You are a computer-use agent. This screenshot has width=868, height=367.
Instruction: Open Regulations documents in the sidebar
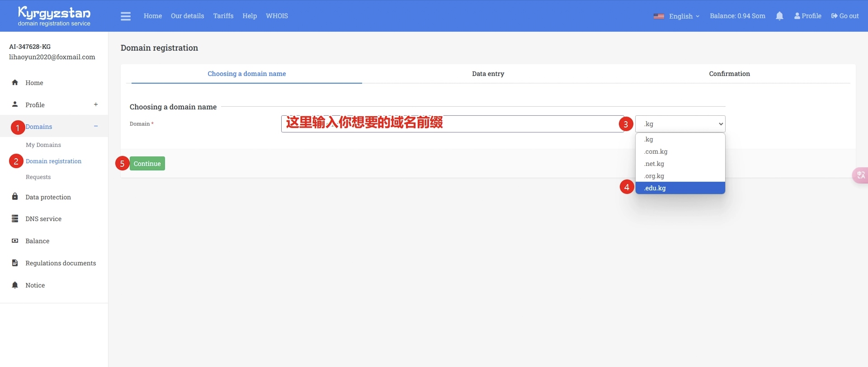[x=61, y=263]
